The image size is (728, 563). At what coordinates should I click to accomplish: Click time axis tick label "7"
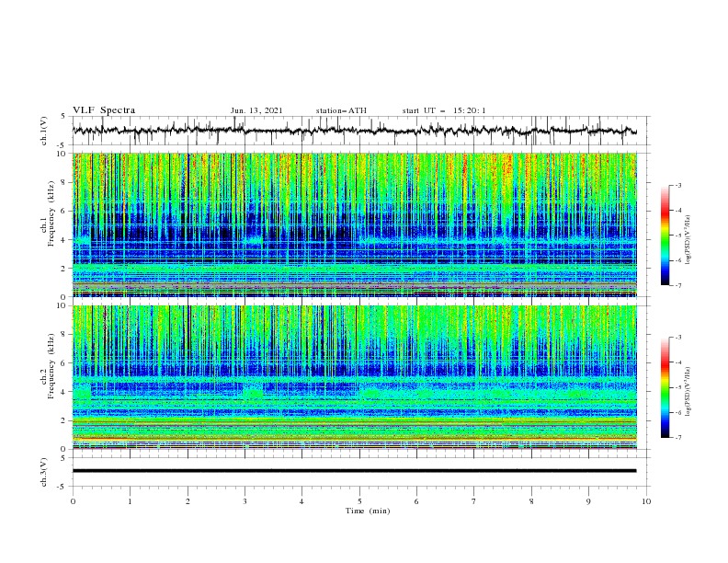[x=474, y=501]
